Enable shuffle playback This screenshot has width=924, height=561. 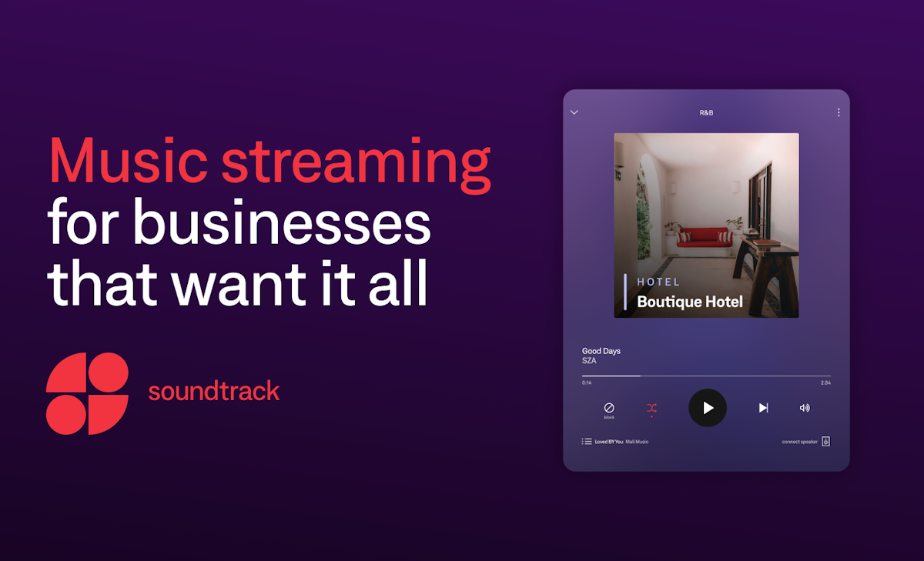tap(651, 408)
